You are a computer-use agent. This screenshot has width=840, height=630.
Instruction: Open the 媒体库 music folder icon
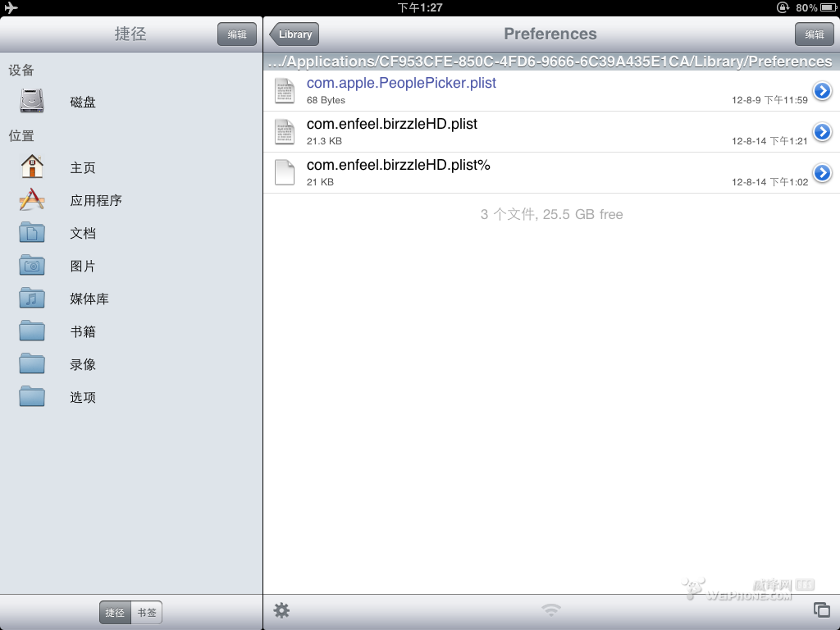(x=32, y=299)
